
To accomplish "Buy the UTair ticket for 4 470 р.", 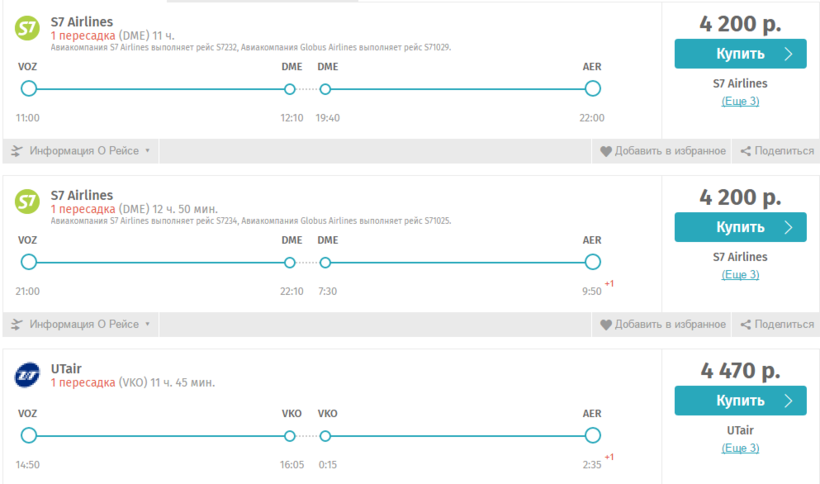I will point(740,401).
